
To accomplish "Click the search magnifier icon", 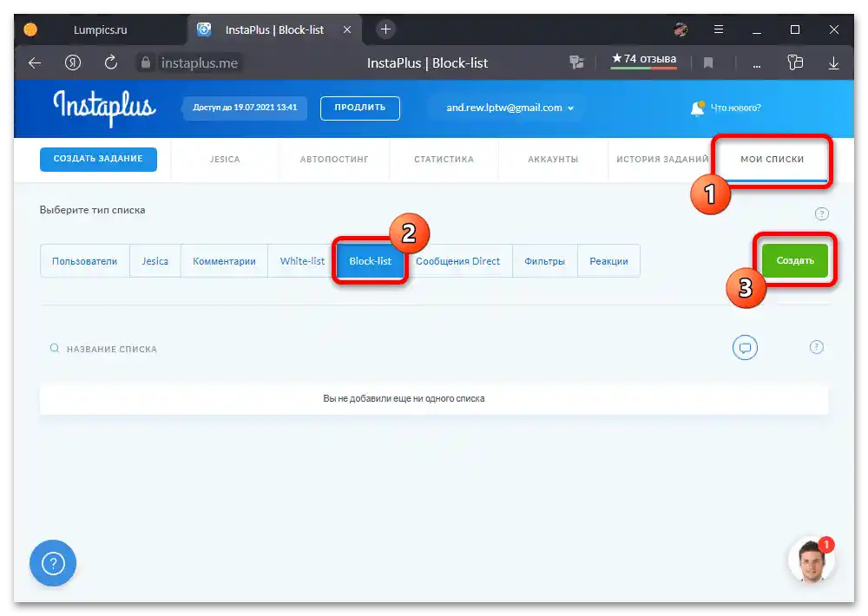I will point(54,348).
